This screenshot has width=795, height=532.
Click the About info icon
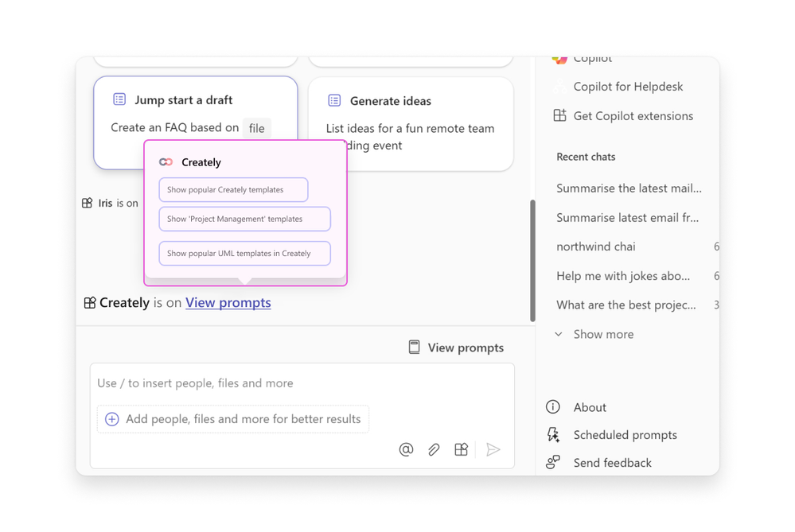coord(553,407)
